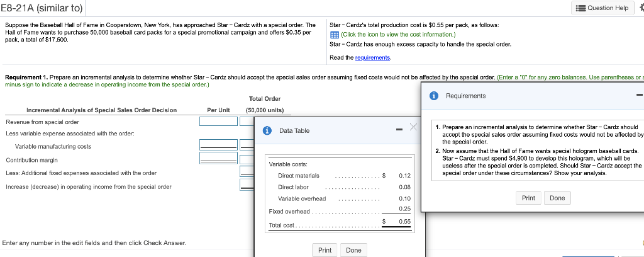Minimize the Data Table dialog

399,130
